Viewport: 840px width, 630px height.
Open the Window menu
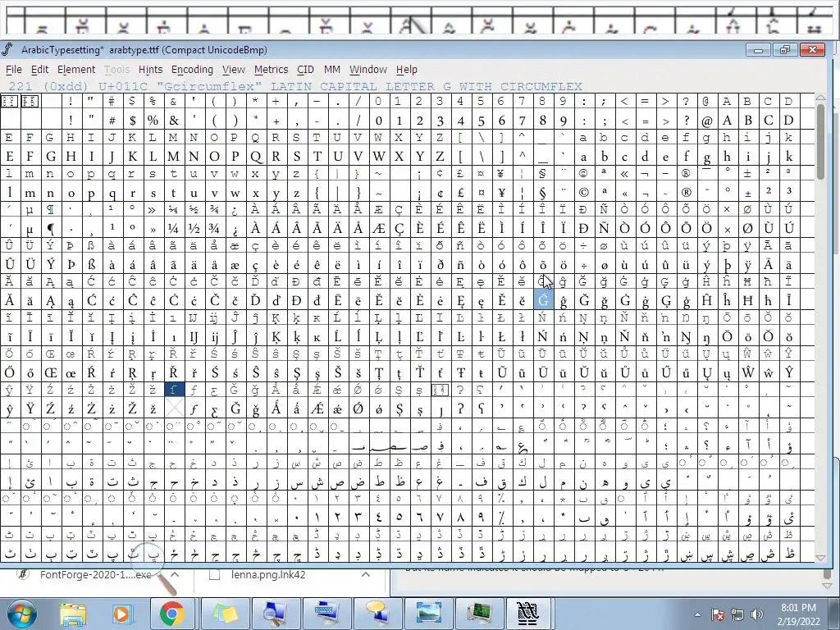point(368,70)
